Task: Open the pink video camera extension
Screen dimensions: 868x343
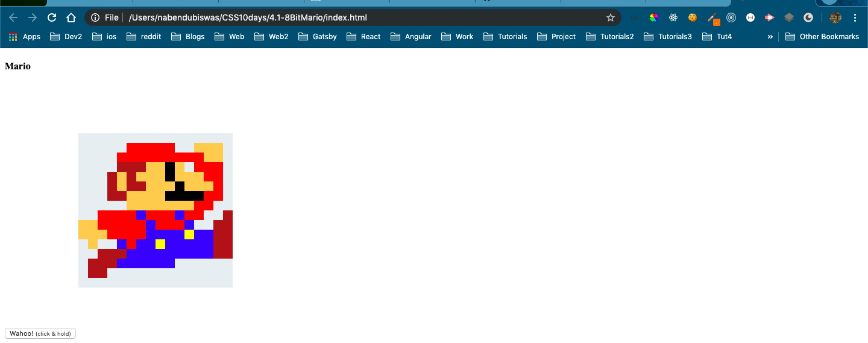Action: tap(770, 17)
